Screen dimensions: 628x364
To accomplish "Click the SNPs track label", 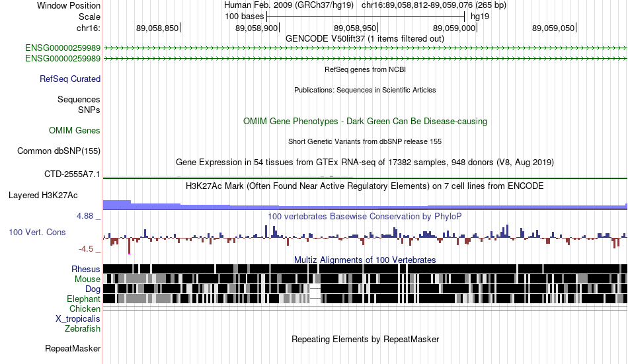I will [89, 110].
